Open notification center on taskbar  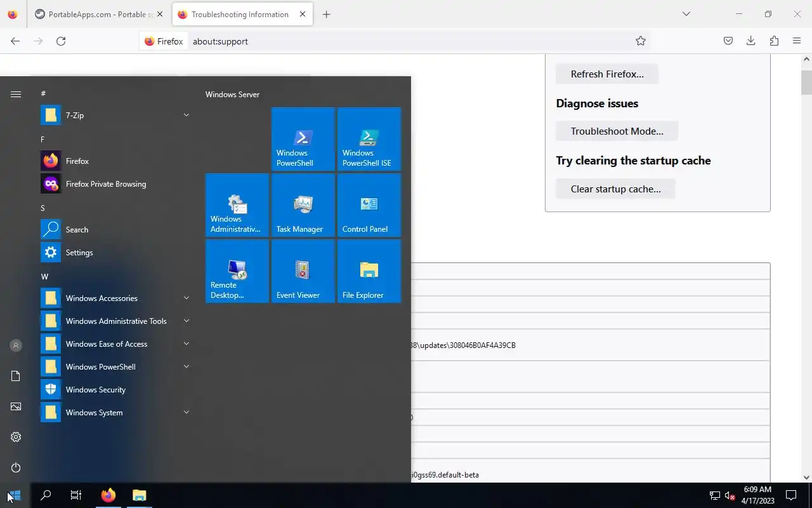(x=791, y=495)
